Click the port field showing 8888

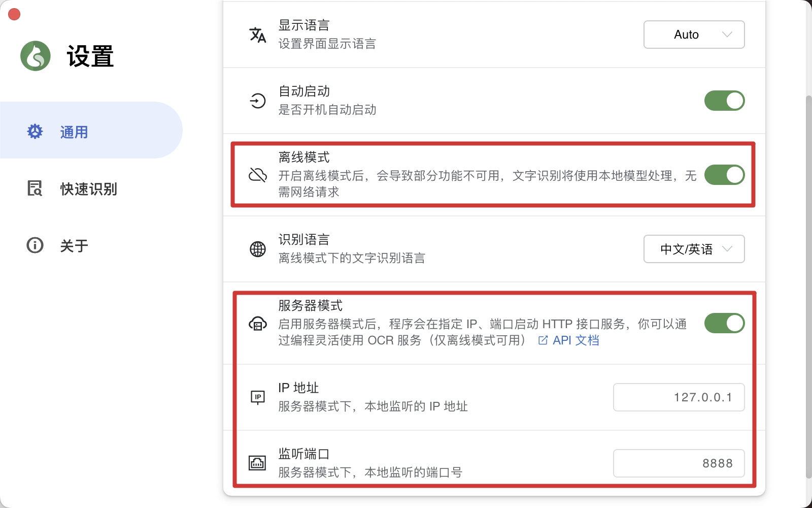click(679, 463)
